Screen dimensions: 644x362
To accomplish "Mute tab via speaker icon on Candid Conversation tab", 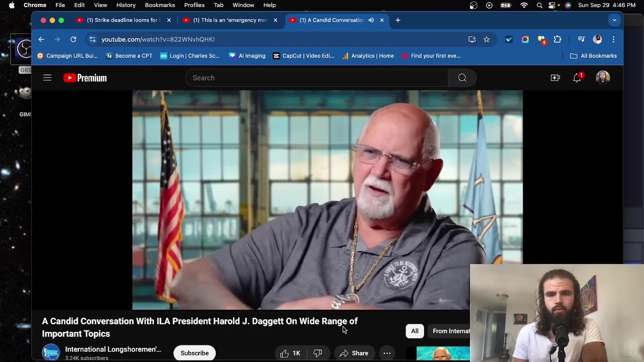I will point(371,20).
